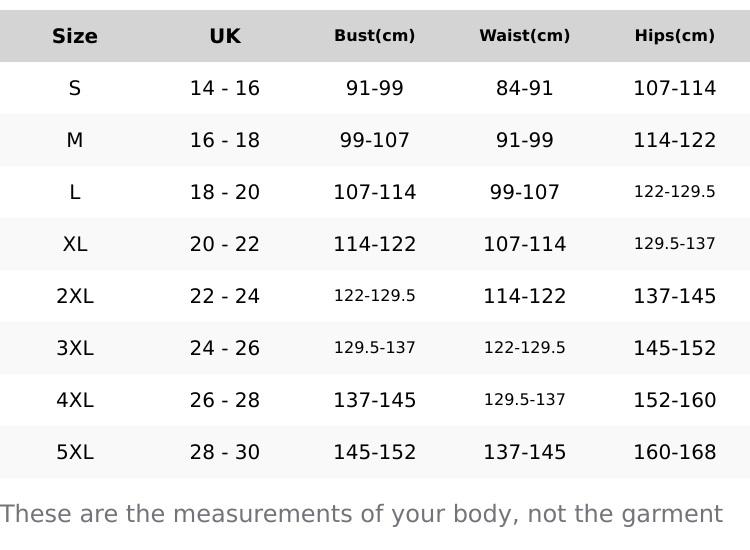Click the Waist(cm) column header
Viewport: 750px width, 550px height.
click(x=525, y=35)
